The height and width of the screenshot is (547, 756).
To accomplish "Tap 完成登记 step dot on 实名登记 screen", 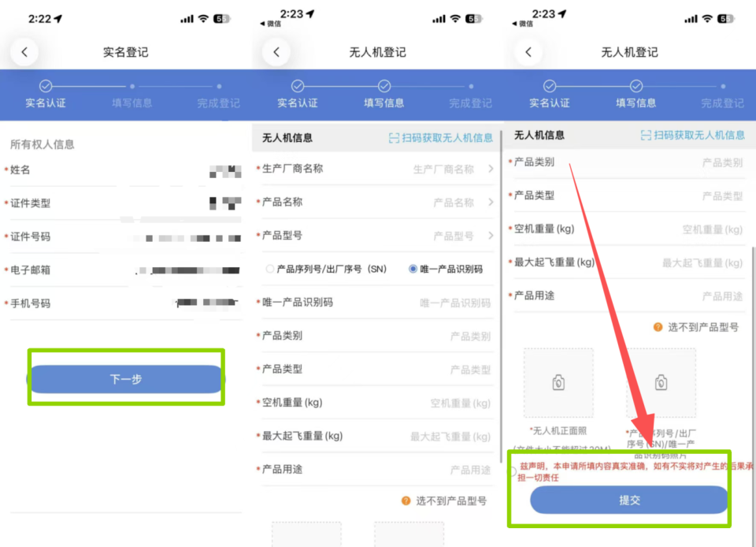I will tap(219, 87).
